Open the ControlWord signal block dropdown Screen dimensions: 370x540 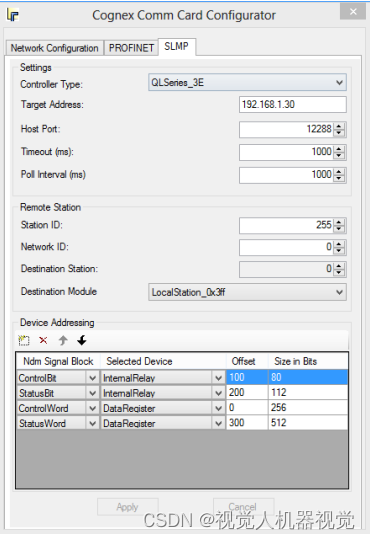point(93,408)
